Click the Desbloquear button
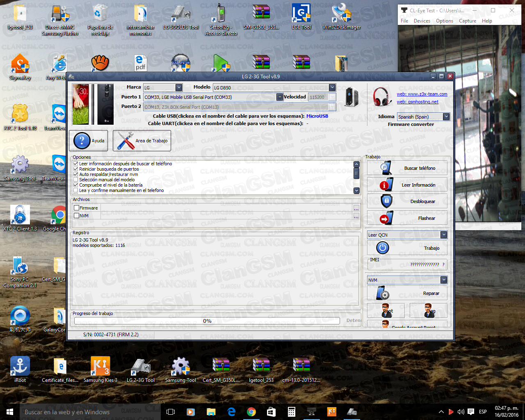525x420 pixels. (x=407, y=201)
